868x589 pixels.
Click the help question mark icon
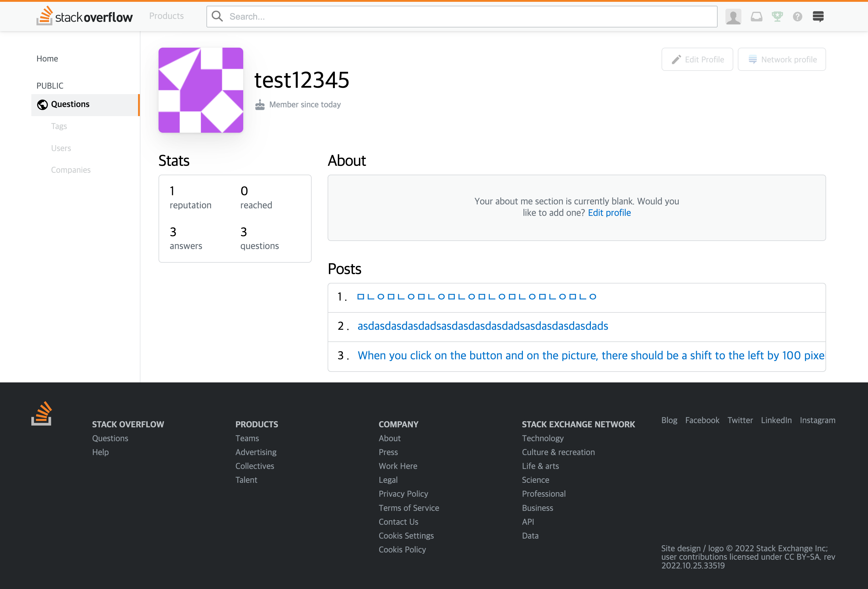pos(797,17)
